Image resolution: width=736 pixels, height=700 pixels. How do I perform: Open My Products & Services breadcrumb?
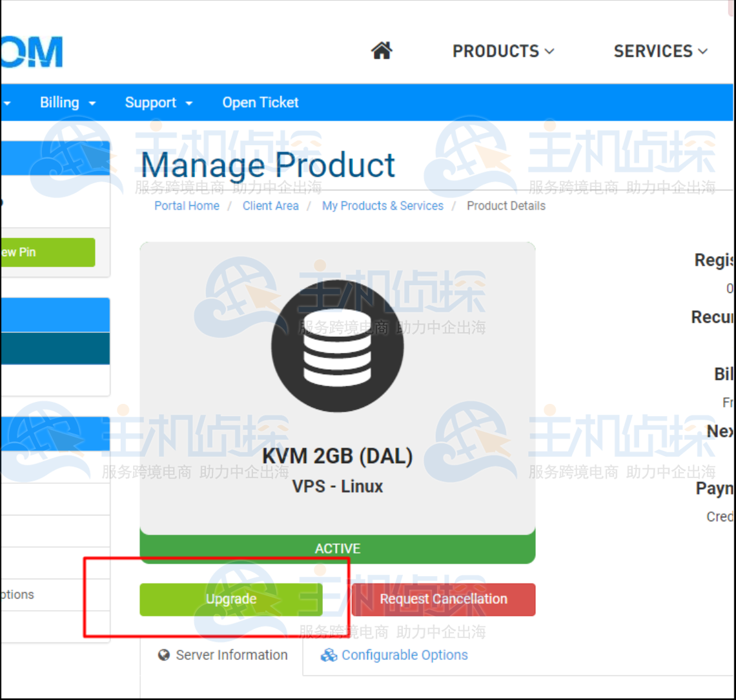point(383,206)
